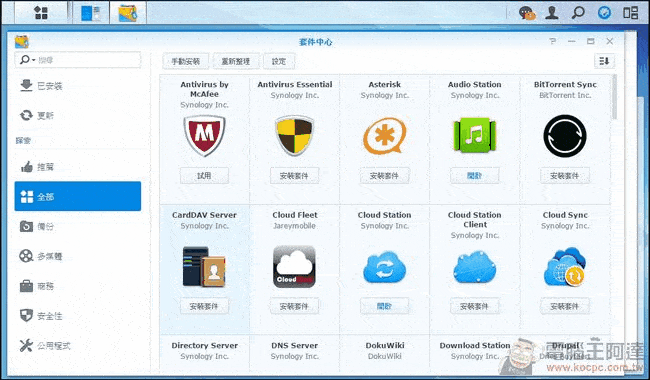The width and height of the screenshot is (650, 380).
Task: Open notifications chat bubble icon
Action: pos(527,13)
